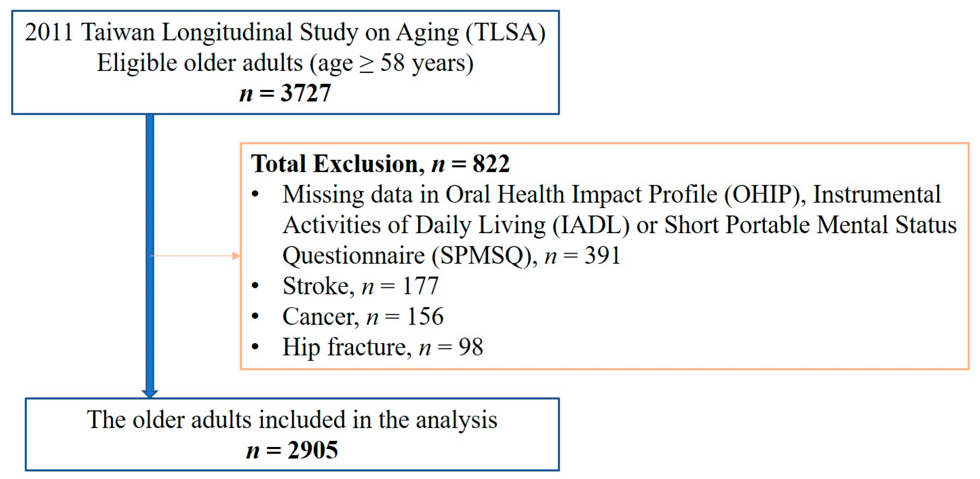Click the 'Eligible older adults (age ≥ 58 years)' line
The image size is (980, 479).
click(x=285, y=63)
